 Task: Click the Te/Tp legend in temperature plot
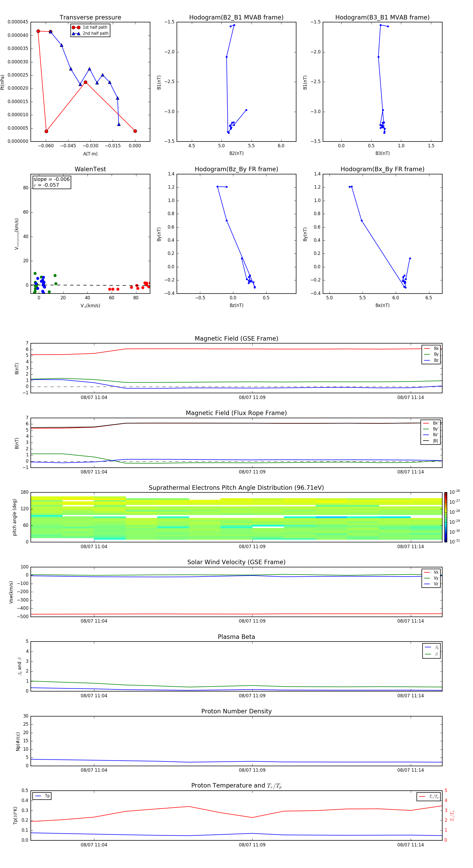pos(429,796)
